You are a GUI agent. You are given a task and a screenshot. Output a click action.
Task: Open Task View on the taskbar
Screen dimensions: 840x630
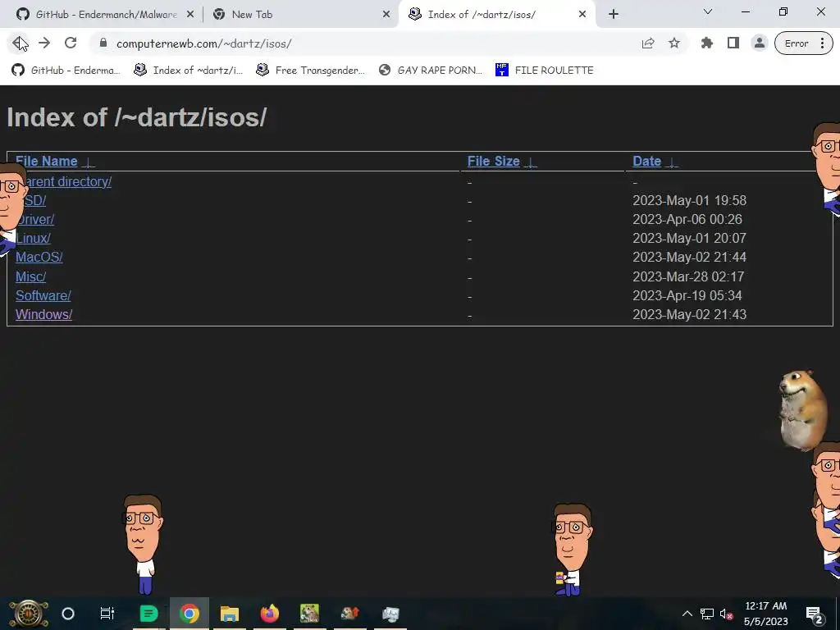[x=107, y=614]
